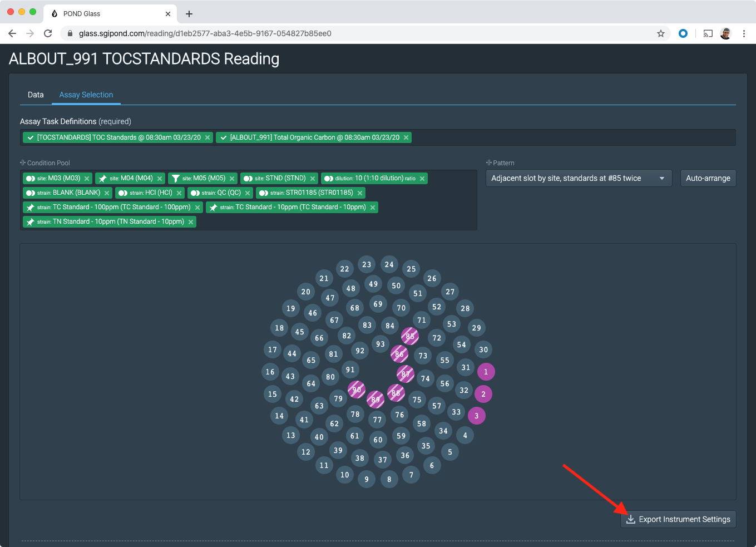Click the checkmark icon on the TOCSTANDARDS chip
The image size is (756, 547).
[x=30, y=137]
